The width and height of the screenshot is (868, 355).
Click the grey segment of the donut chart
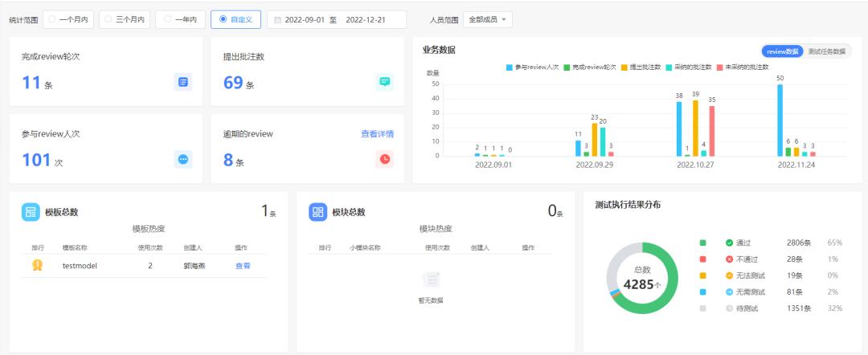pos(615,265)
